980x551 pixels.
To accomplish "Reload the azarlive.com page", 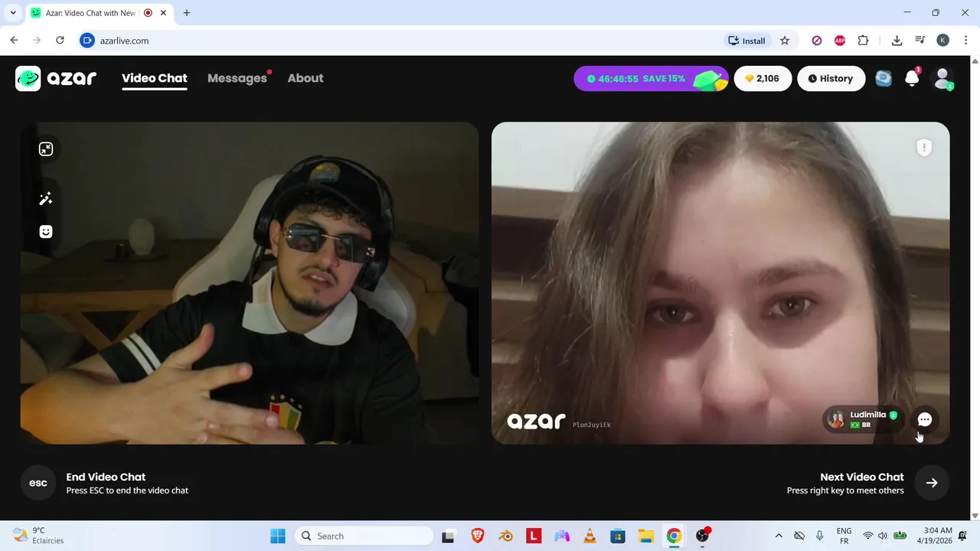I will (60, 41).
